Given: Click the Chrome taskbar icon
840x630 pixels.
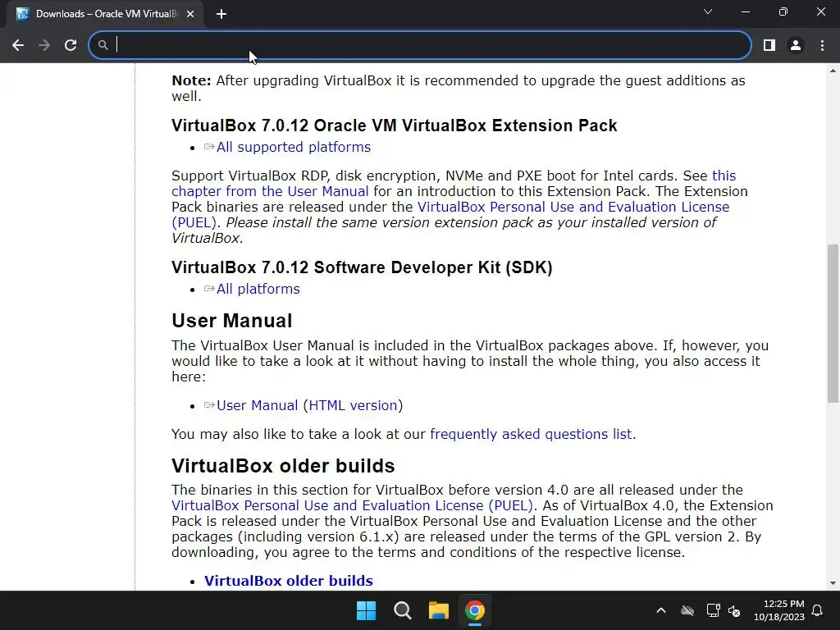Looking at the screenshot, I should click(x=475, y=610).
